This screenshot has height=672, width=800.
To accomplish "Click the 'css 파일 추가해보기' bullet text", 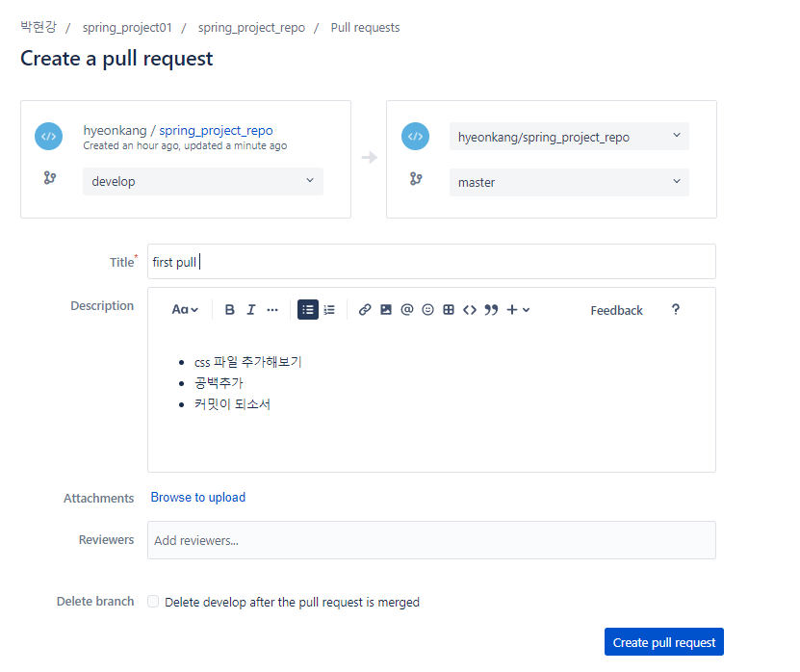I will tap(248, 362).
